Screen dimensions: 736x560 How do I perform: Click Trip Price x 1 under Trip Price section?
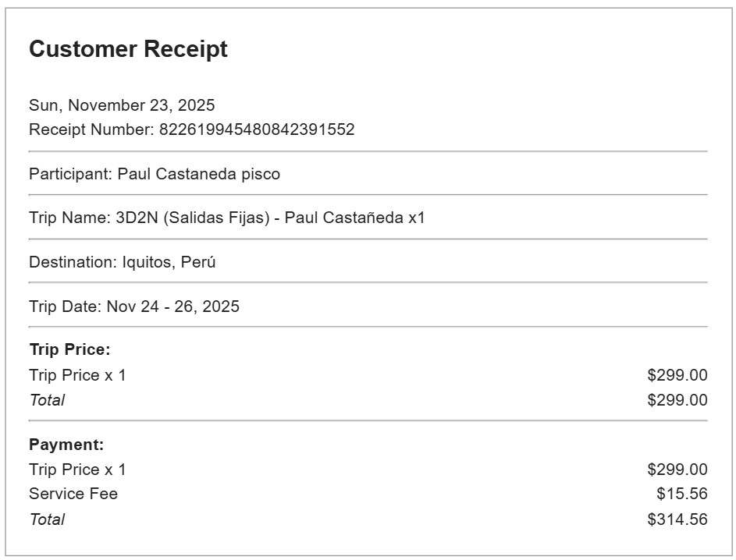77,375
